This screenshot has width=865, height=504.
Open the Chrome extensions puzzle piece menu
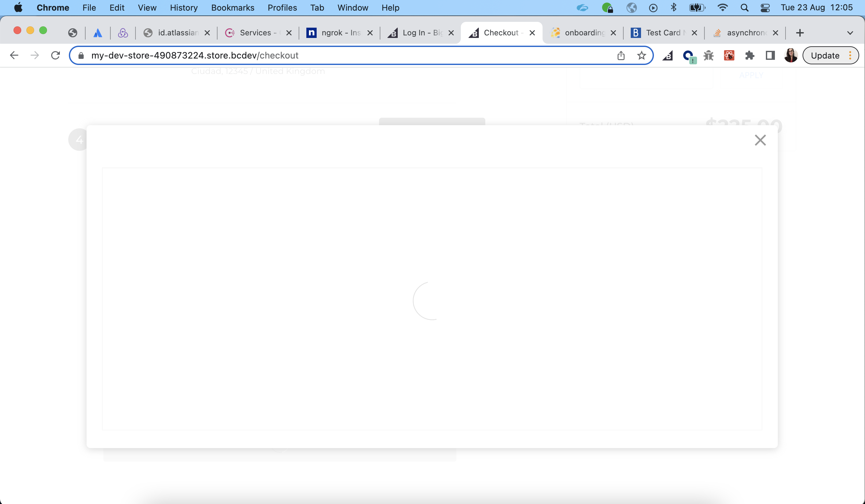(750, 55)
